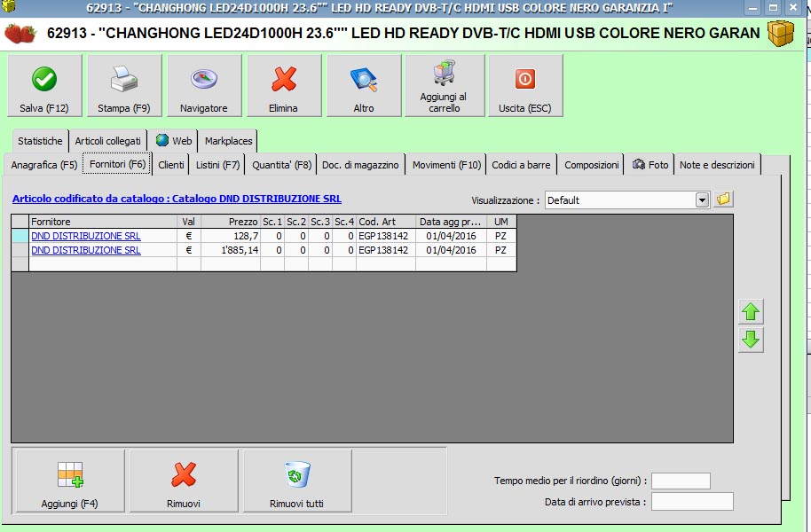811x532 pixels.
Task: Click the strawberry icon in the header
Action: (20, 34)
